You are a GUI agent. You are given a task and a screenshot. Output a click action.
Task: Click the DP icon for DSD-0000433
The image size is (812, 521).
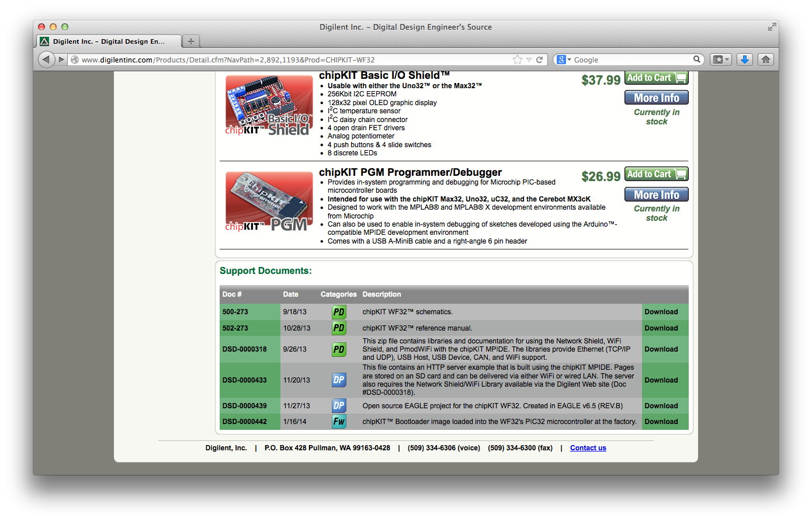tap(339, 380)
